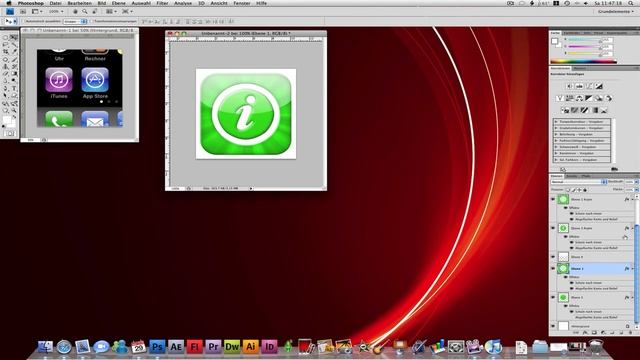
Task: Toggle visibility of the bottom Ebene 3 layer
Action: click(x=553, y=297)
